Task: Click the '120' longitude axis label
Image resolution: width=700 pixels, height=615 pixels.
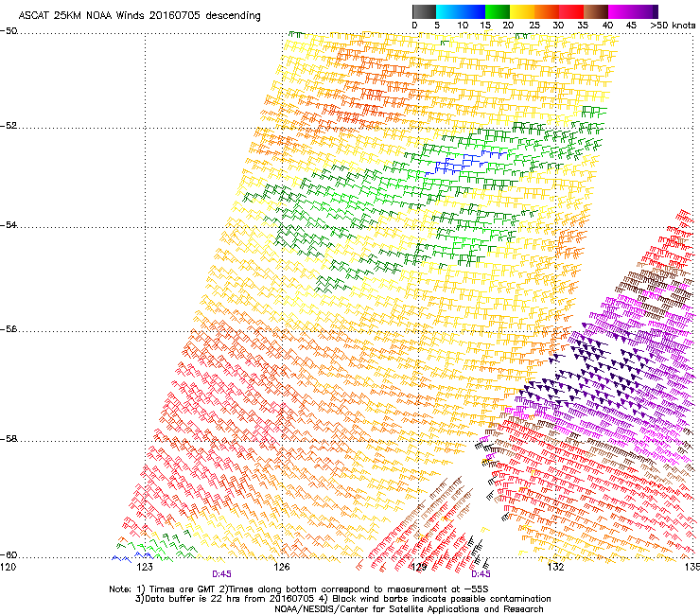Action: (x=8, y=567)
